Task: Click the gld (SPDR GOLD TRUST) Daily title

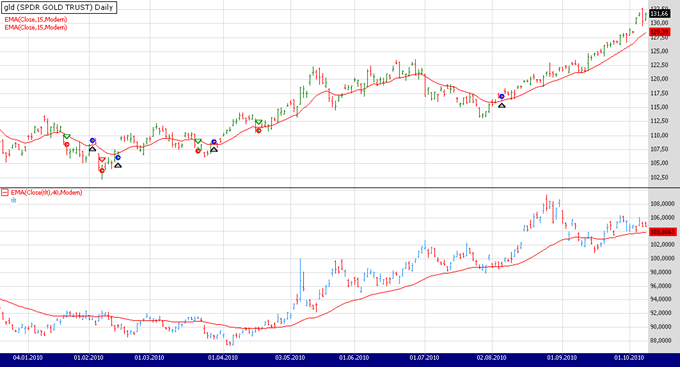Action: [x=59, y=7]
